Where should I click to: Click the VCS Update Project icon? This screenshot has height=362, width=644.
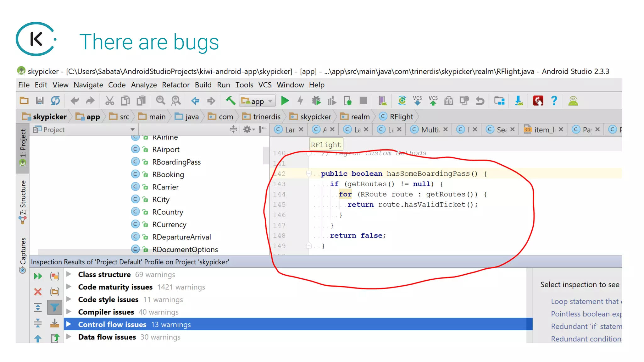[417, 101]
